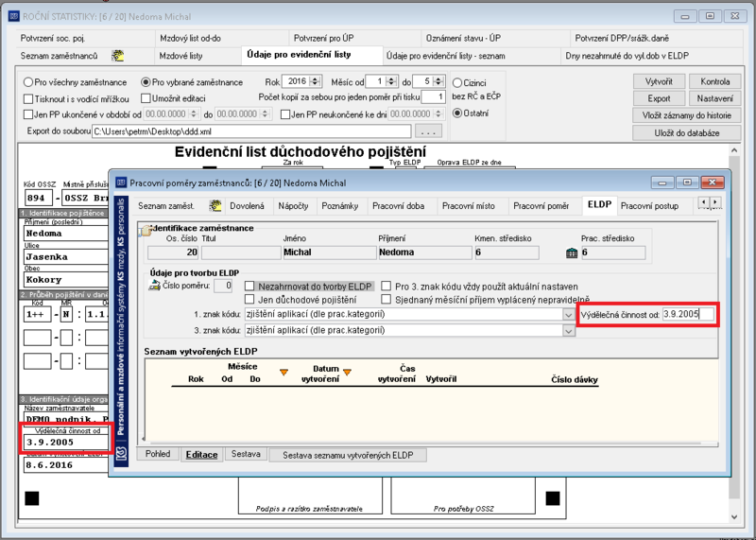Check Sjednaný měsíční příjem vyplácený nepravidelně
The image size is (756, 540).
[386, 300]
